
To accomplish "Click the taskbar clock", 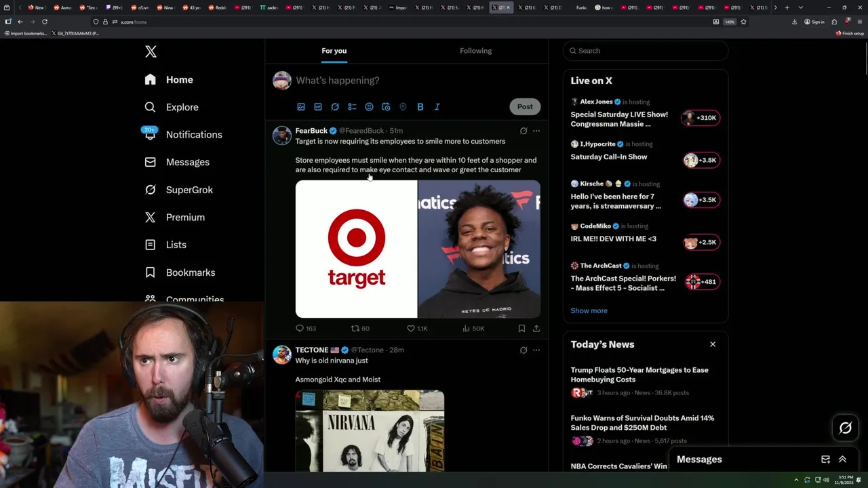I will coord(845,479).
